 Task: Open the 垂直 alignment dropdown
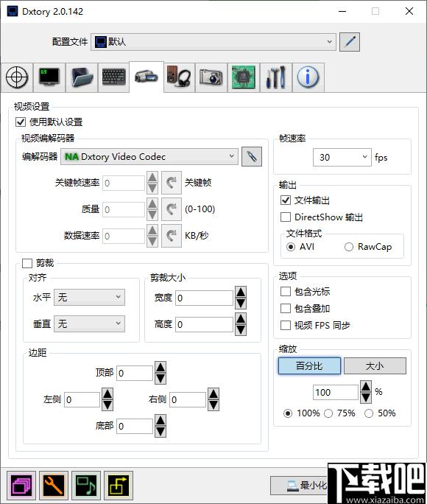(x=89, y=323)
